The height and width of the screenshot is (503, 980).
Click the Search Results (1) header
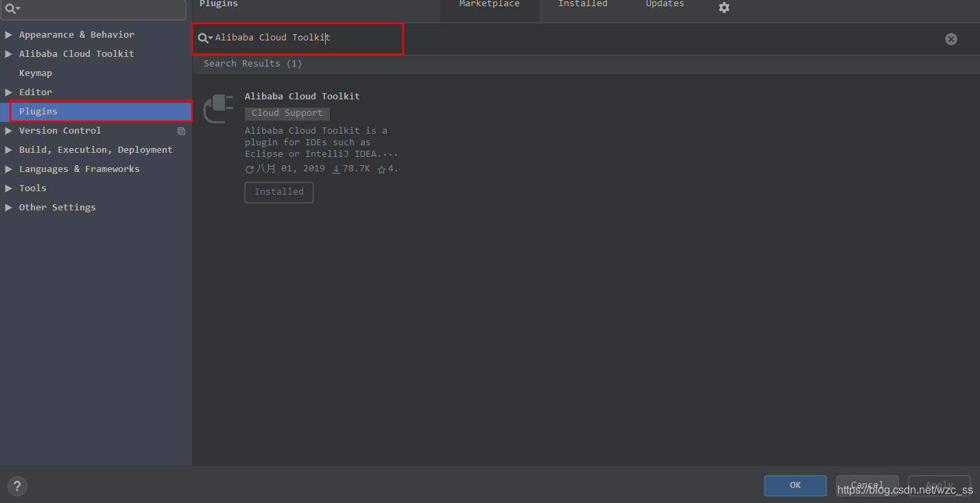pyautogui.click(x=252, y=64)
